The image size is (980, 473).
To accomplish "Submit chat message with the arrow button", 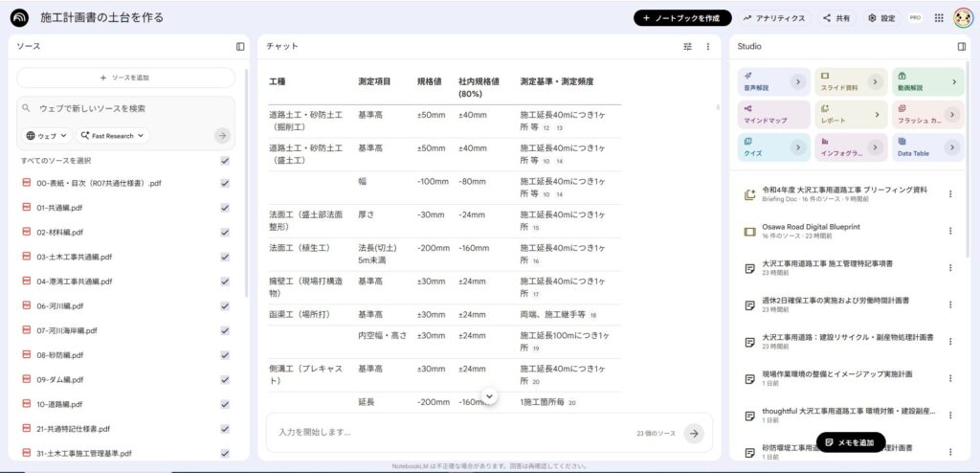I will (x=695, y=434).
